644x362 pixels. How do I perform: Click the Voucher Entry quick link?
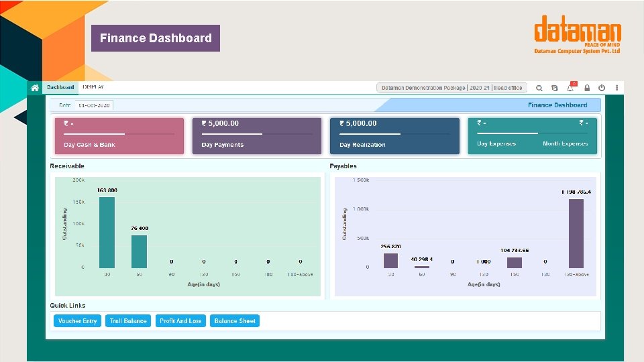pos(77,321)
